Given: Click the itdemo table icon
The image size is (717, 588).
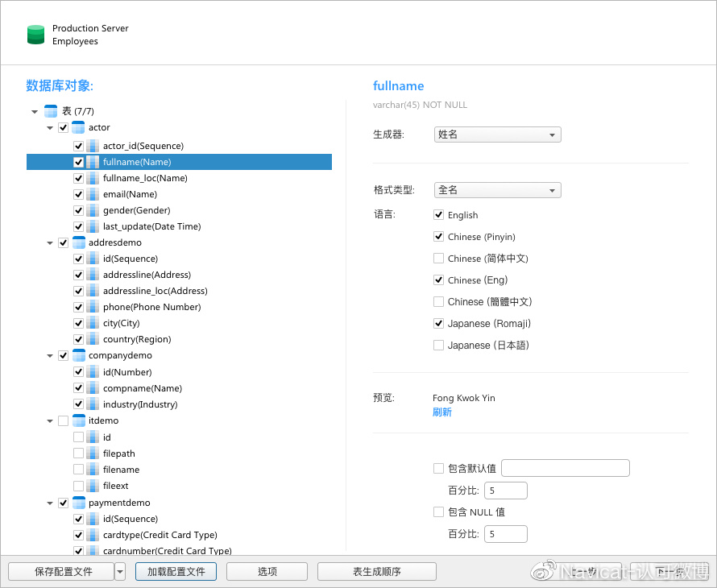Looking at the screenshot, I should (79, 420).
